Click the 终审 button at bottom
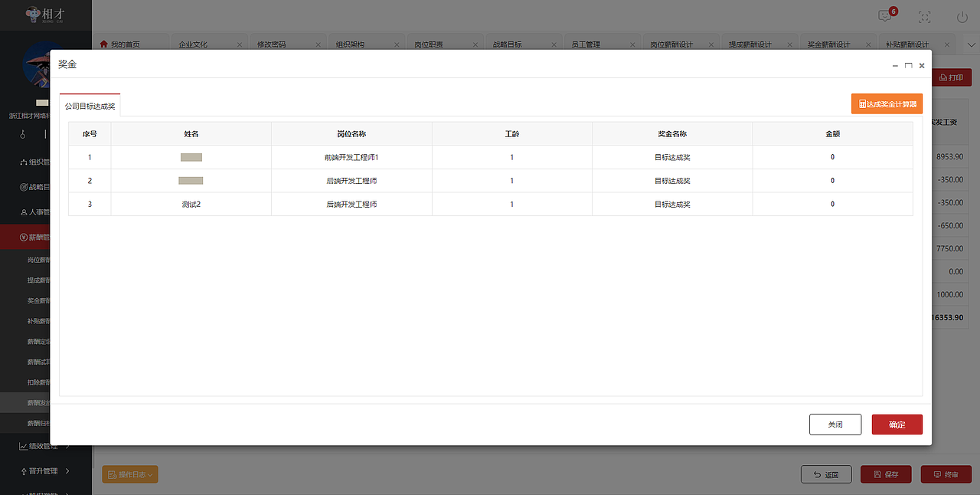Screen dimensions: 980x495 click(946, 474)
